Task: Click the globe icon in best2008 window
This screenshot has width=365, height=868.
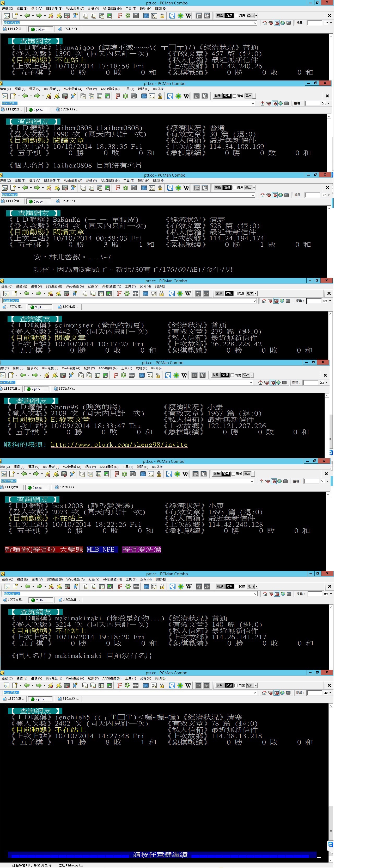Action: (280, 481)
